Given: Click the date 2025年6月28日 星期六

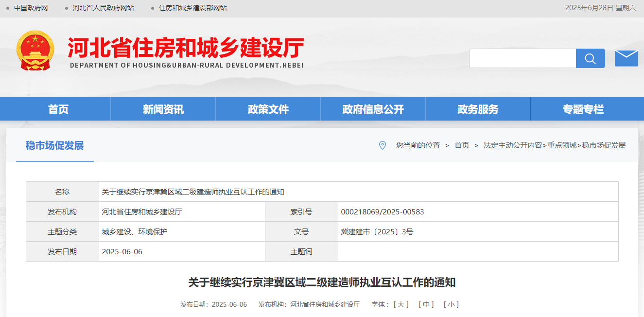Looking at the screenshot, I should pyautogui.click(x=600, y=8).
